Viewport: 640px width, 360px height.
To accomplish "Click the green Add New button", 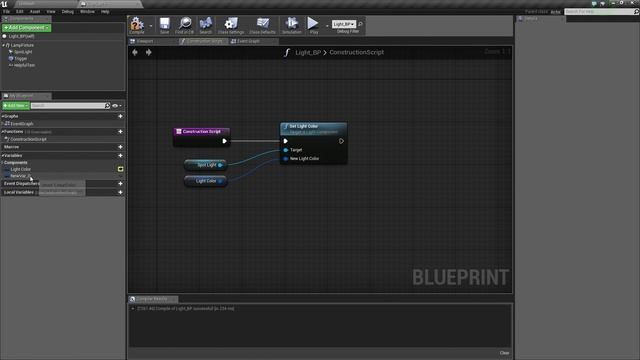I will point(16,106).
